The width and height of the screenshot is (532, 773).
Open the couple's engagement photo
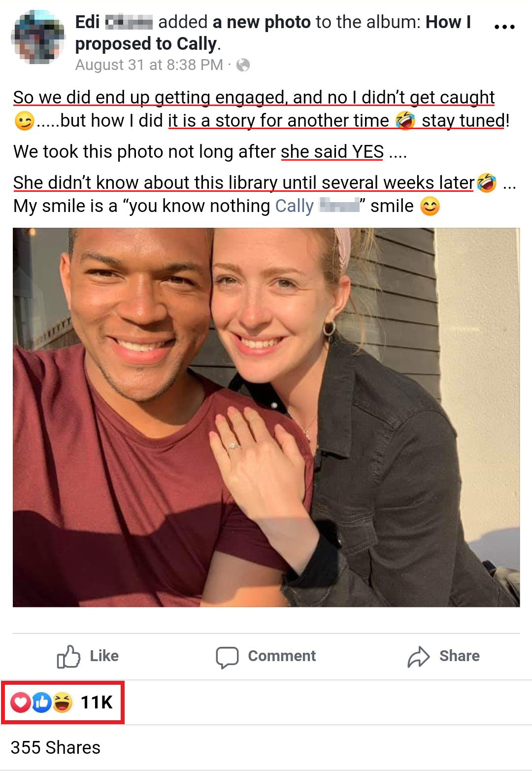[266, 417]
